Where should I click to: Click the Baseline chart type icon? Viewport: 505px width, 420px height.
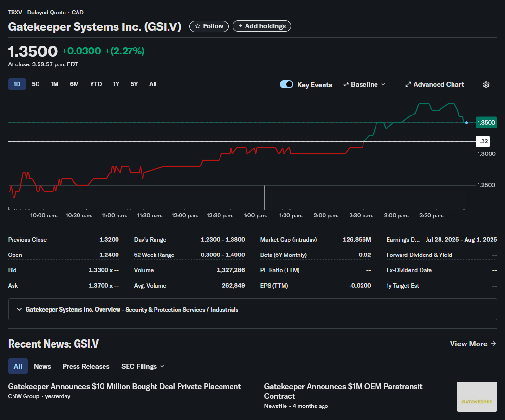[x=346, y=84]
